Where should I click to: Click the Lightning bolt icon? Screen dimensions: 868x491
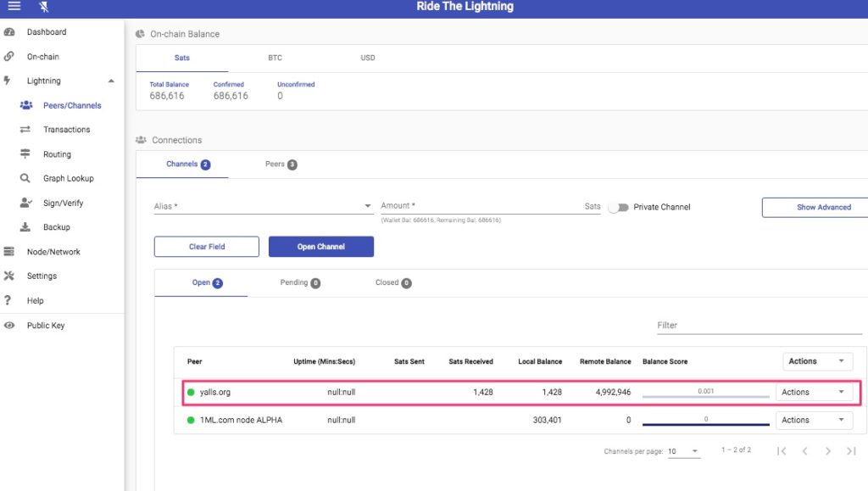click(x=7, y=81)
